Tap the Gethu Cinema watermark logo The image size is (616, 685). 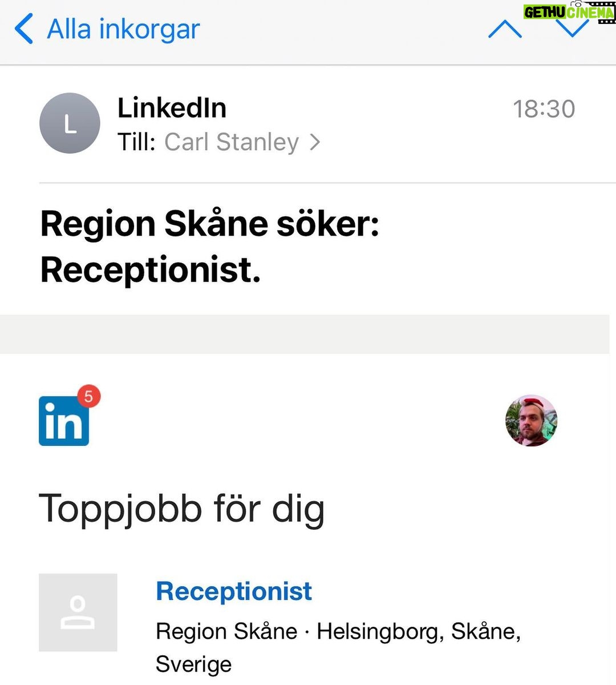tap(569, 12)
